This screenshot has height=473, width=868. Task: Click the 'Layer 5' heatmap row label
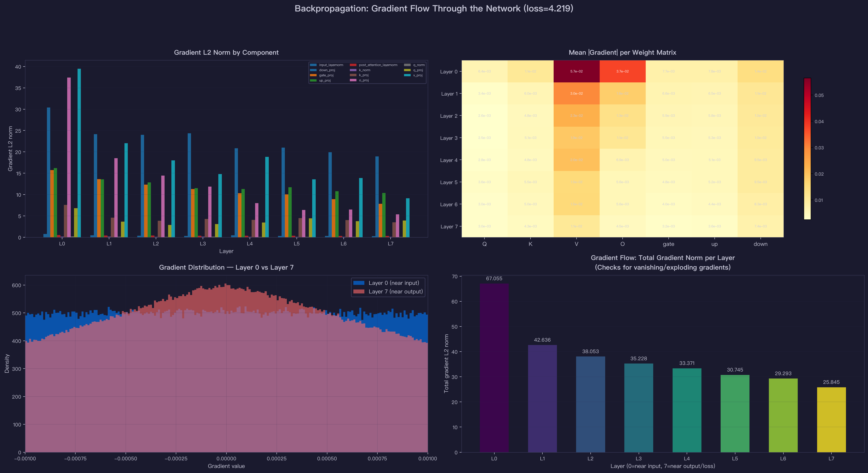pos(449,182)
